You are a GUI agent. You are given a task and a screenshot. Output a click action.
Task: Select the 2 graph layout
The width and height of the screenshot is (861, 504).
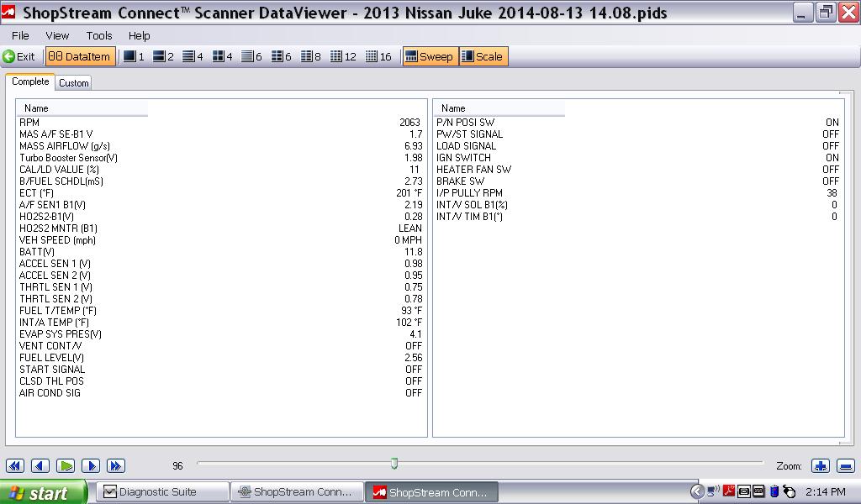pyautogui.click(x=163, y=56)
